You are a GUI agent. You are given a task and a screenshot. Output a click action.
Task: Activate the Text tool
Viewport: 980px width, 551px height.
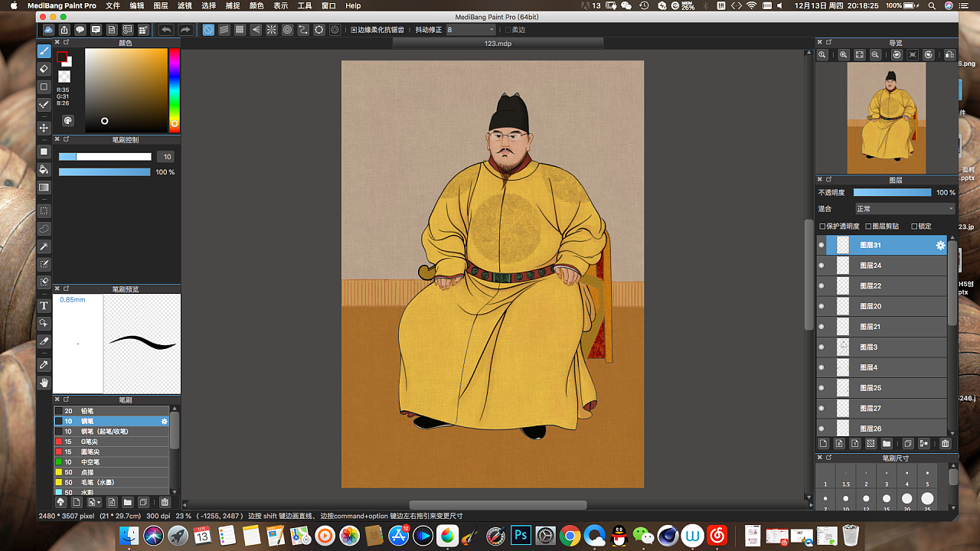point(44,305)
